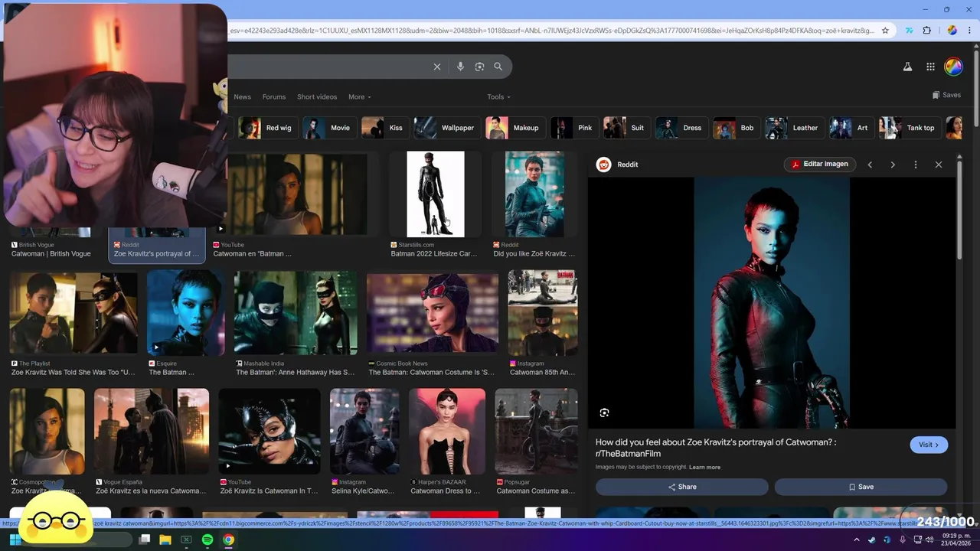This screenshot has width=980, height=551.
Task: Bookmark this page with star icon
Action: click(x=886, y=31)
